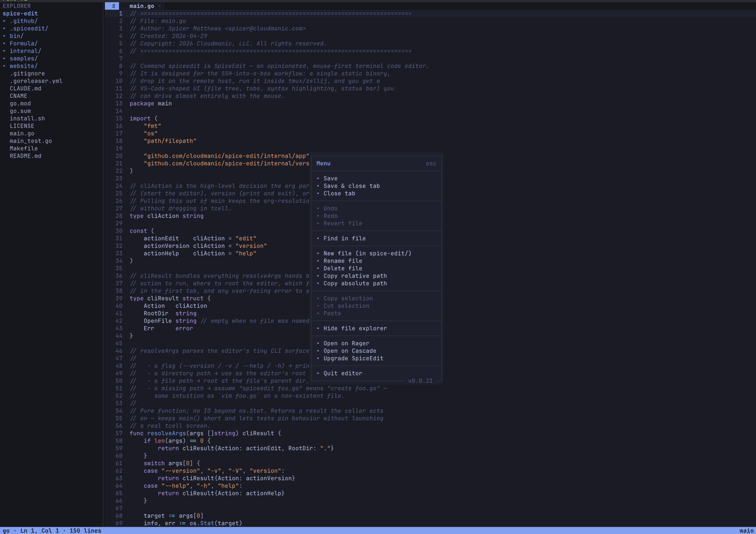Choose Save in the menu
The height and width of the screenshot is (534, 756).
pyautogui.click(x=330, y=179)
